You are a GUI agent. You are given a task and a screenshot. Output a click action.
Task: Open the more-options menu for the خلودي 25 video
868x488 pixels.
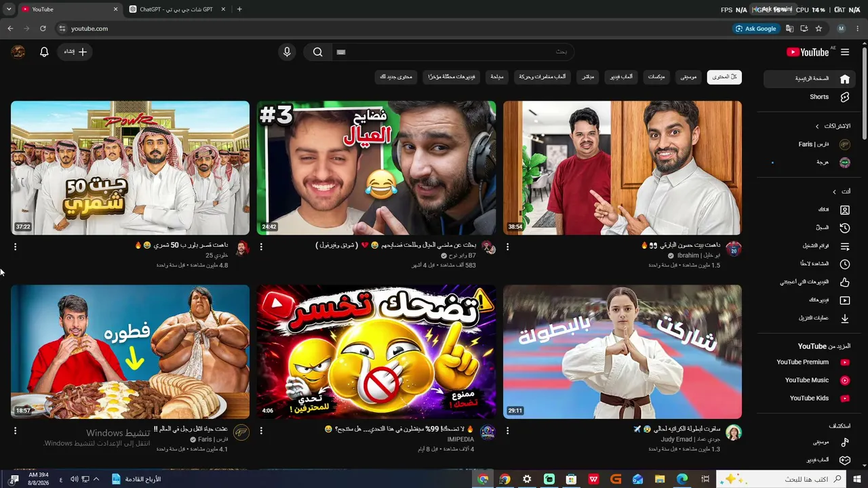[15, 247]
